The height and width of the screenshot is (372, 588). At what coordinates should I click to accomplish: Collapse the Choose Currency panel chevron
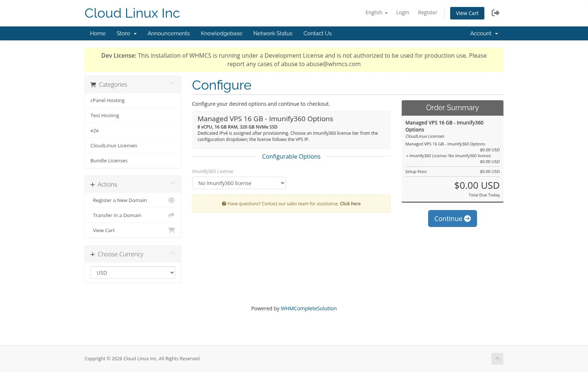coord(173,253)
